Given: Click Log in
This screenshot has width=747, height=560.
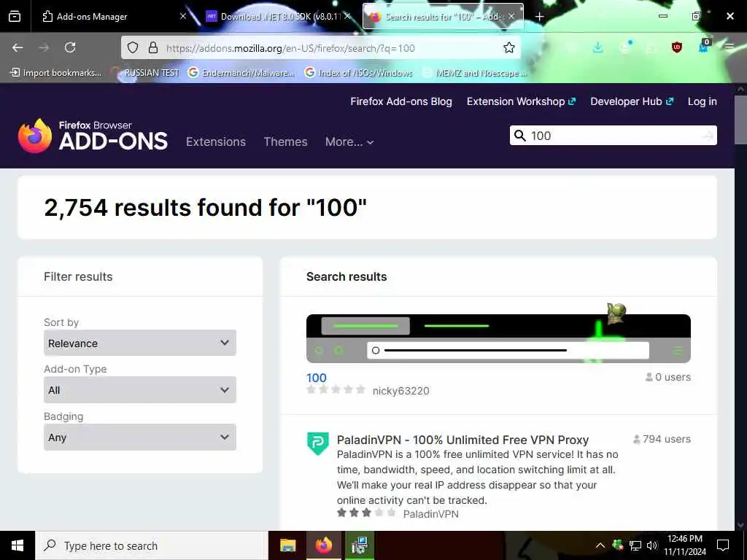Looking at the screenshot, I should coord(703,101).
